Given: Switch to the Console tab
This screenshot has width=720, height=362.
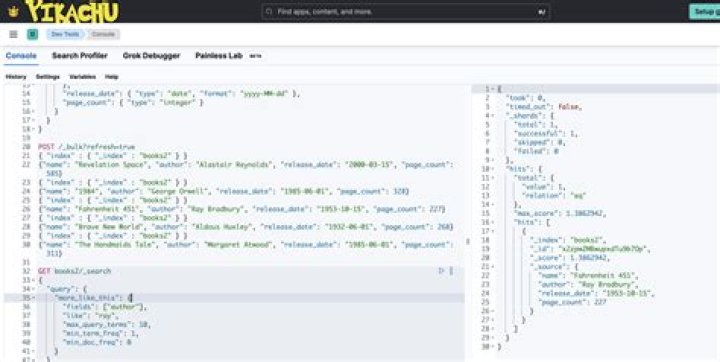Looking at the screenshot, I should click(x=21, y=56).
